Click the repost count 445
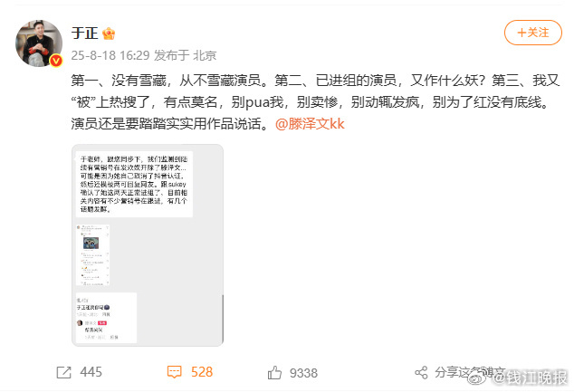Image resolution: width=574 pixels, height=392 pixels. click(x=91, y=372)
